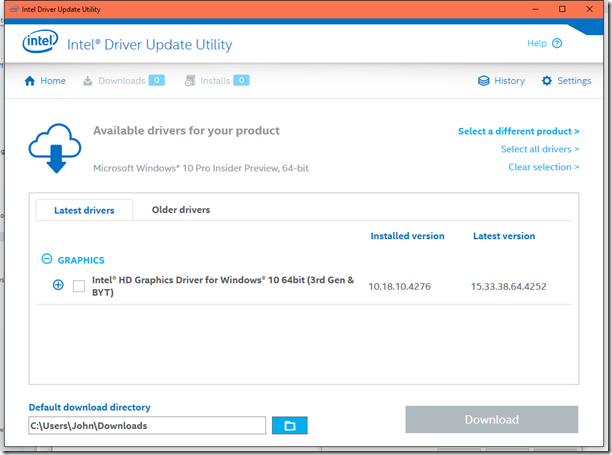Minimize the Intel Driver Update Utility window
Screen dimensions: 612x455
click(536, 9)
